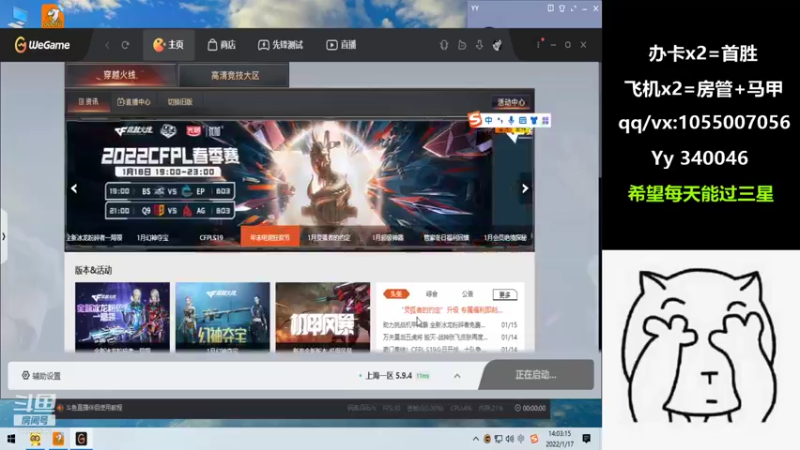Click the 切换旧版 switch-version tab
This screenshot has height=450, width=800.
tap(180, 102)
